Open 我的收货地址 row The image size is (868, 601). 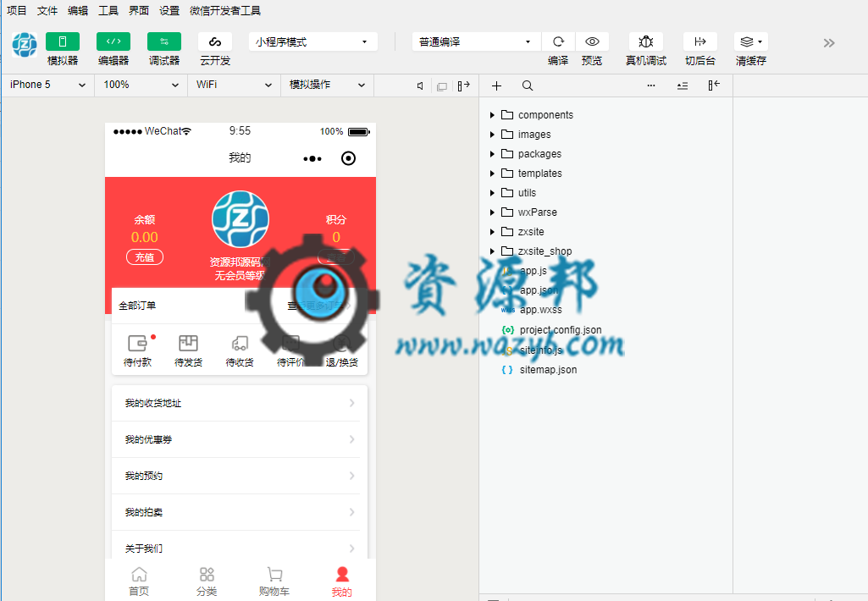(x=240, y=403)
